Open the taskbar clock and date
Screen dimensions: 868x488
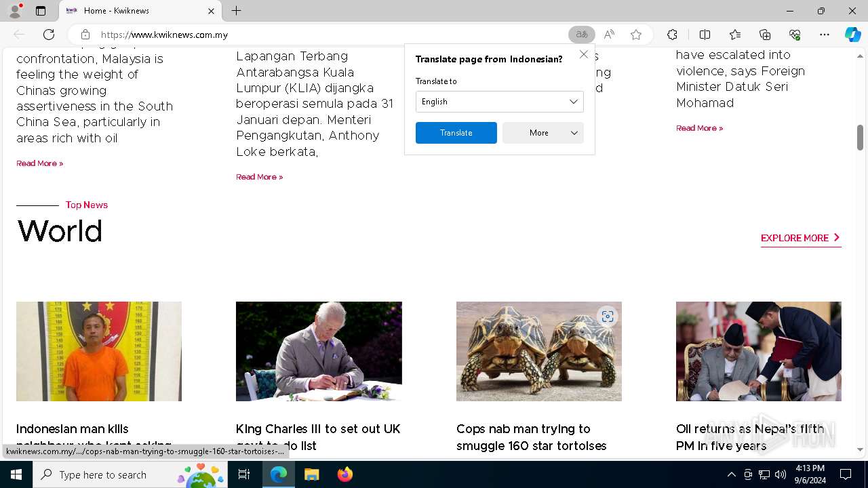pyautogui.click(x=810, y=474)
